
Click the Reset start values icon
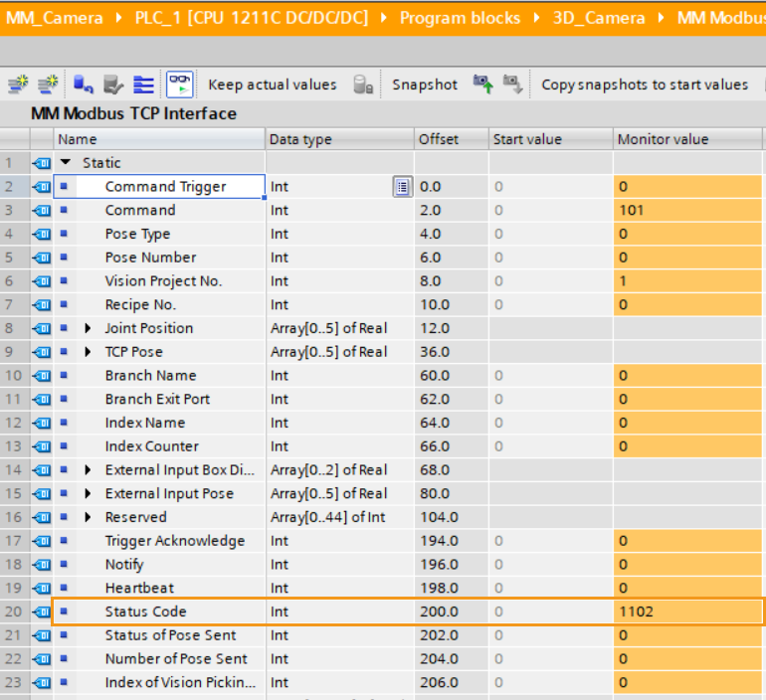pos(84,85)
